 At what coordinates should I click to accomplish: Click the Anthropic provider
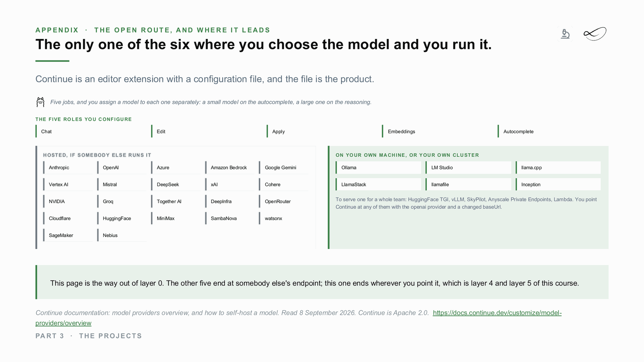68,167
